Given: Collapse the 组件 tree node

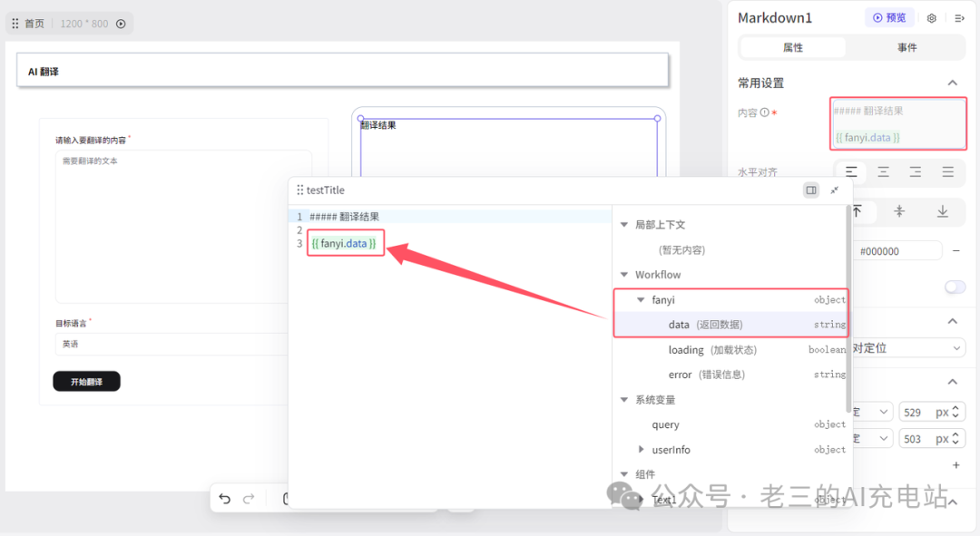Looking at the screenshot, I should tap(623, 474).
